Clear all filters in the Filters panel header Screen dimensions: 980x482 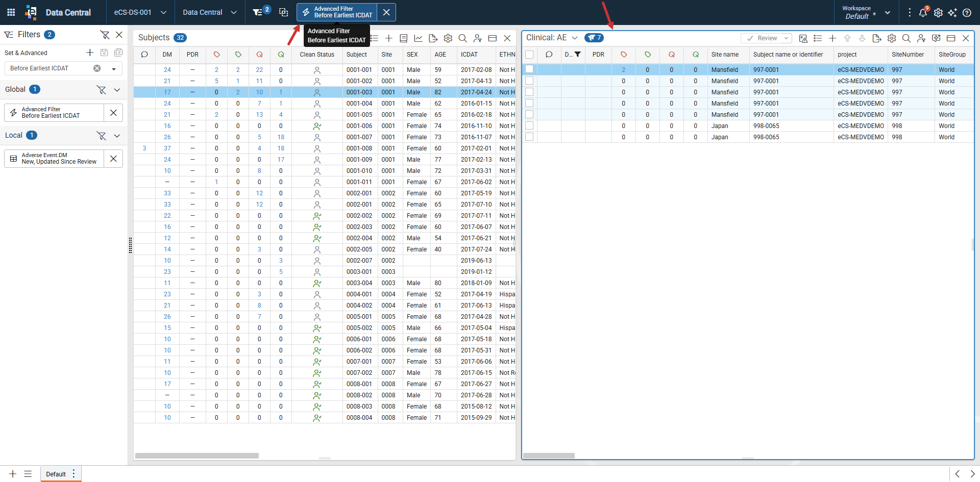click(105, 35)
